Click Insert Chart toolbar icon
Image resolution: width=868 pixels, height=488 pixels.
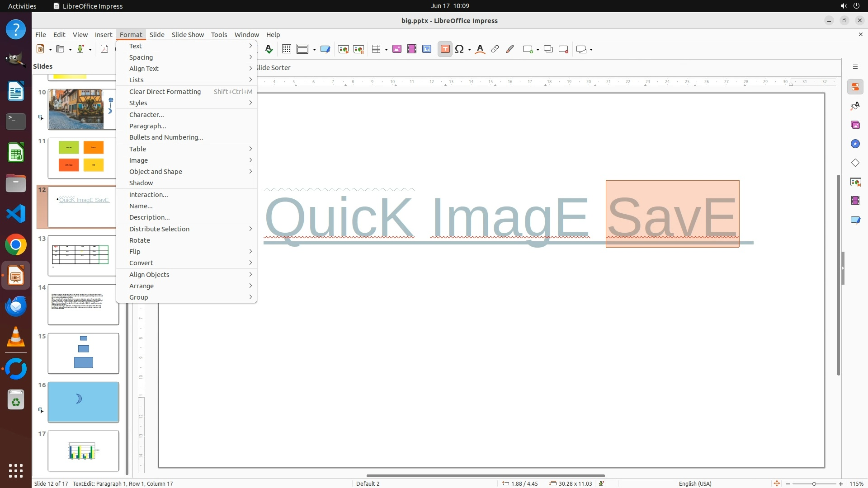click(x=426, y=49)
